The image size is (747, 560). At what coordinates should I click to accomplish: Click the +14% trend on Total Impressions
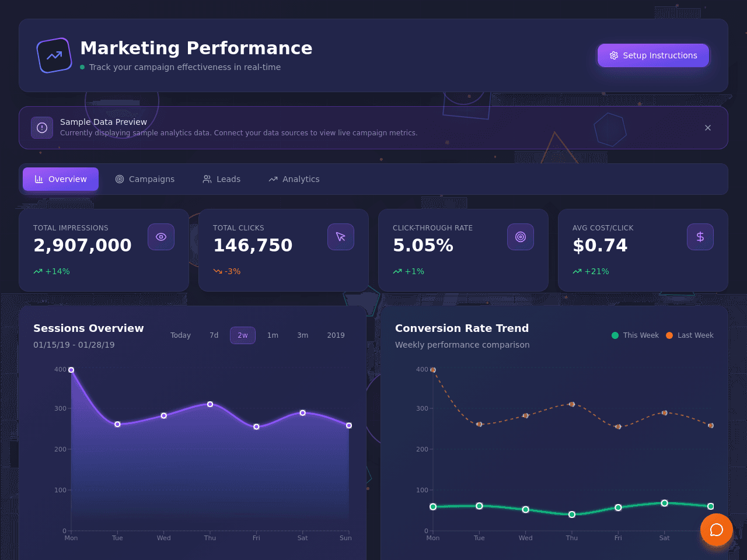click(x=51, y=271)
